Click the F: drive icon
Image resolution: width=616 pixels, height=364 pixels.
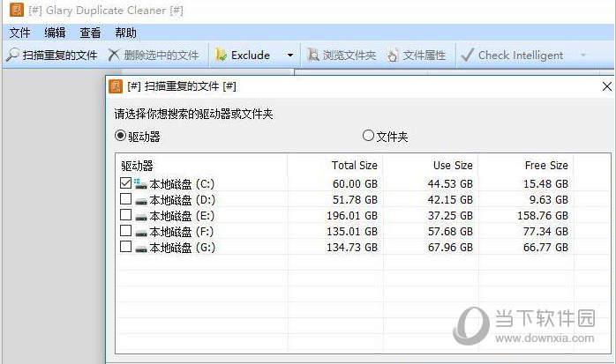click(x=141, y=233)
